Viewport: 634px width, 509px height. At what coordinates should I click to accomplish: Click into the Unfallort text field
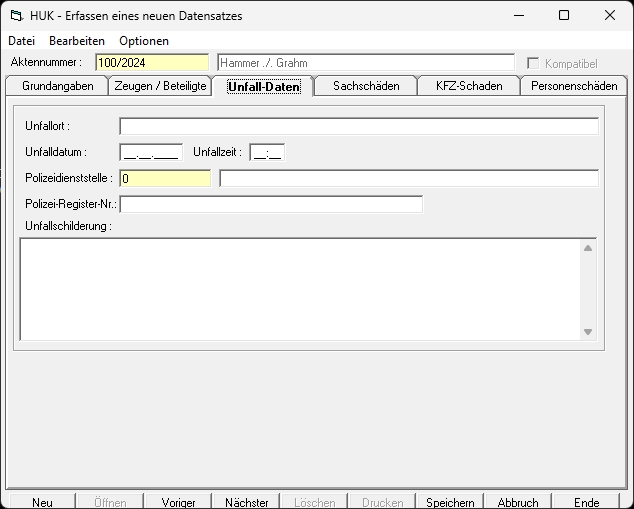click(x=358, y=126)
